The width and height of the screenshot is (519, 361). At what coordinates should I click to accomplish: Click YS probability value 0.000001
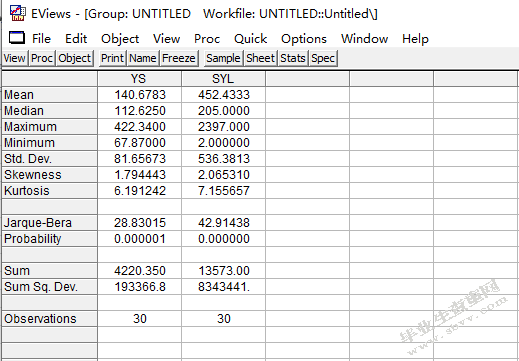140,239
